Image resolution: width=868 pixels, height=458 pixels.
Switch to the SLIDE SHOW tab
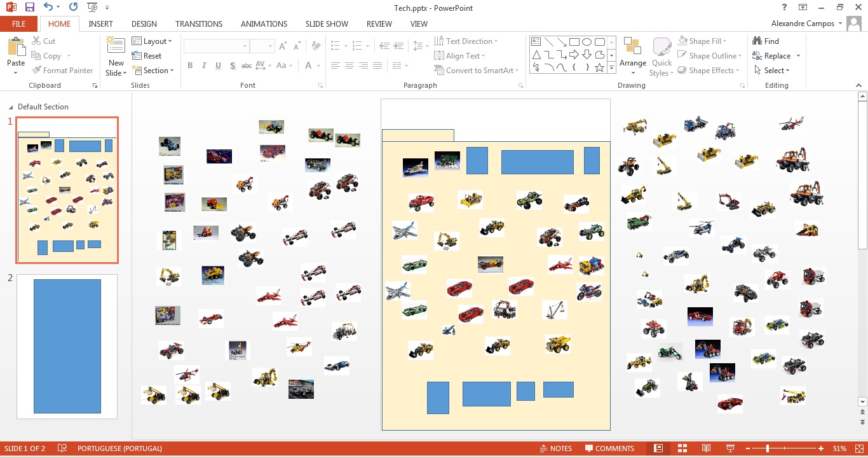(x=327, y=24)
